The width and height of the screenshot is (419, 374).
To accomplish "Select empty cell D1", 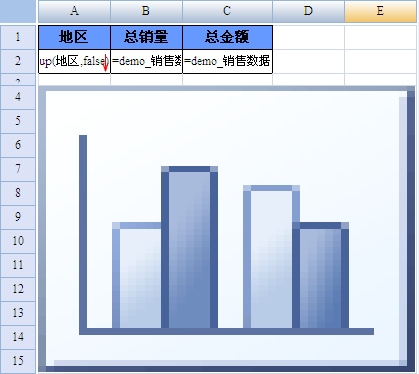I will pos(308,37).
